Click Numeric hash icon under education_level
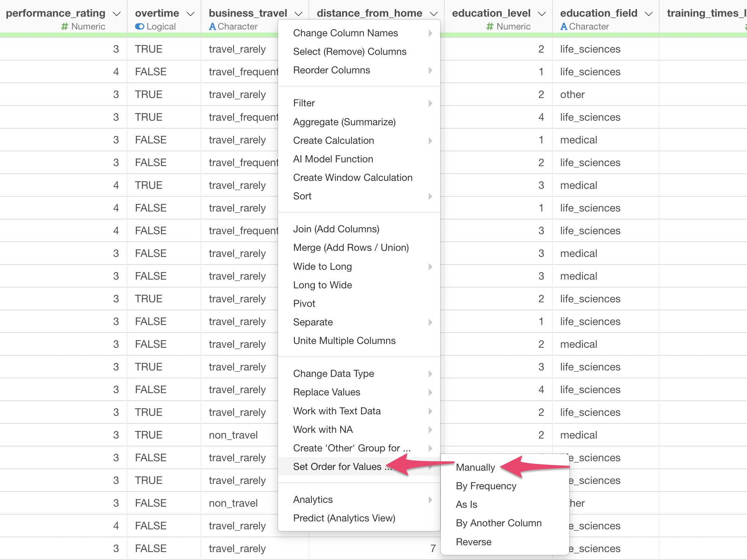Screen dimensions: 747x560 [x=490, y=26]
